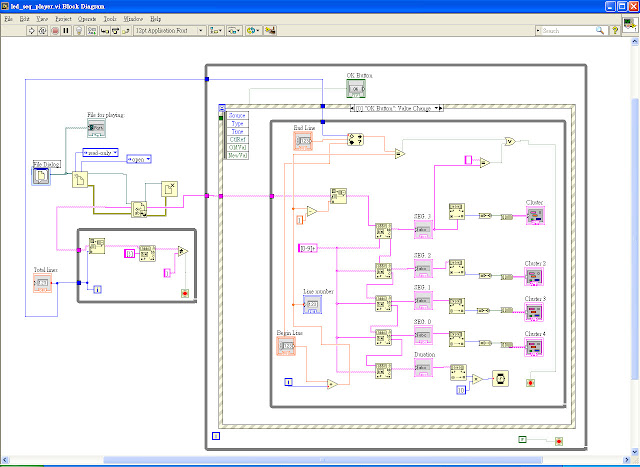This screenshot has height=467, width=640.
Task: Click the vertical scrollbar up arrow
Action: click(635, 42)
